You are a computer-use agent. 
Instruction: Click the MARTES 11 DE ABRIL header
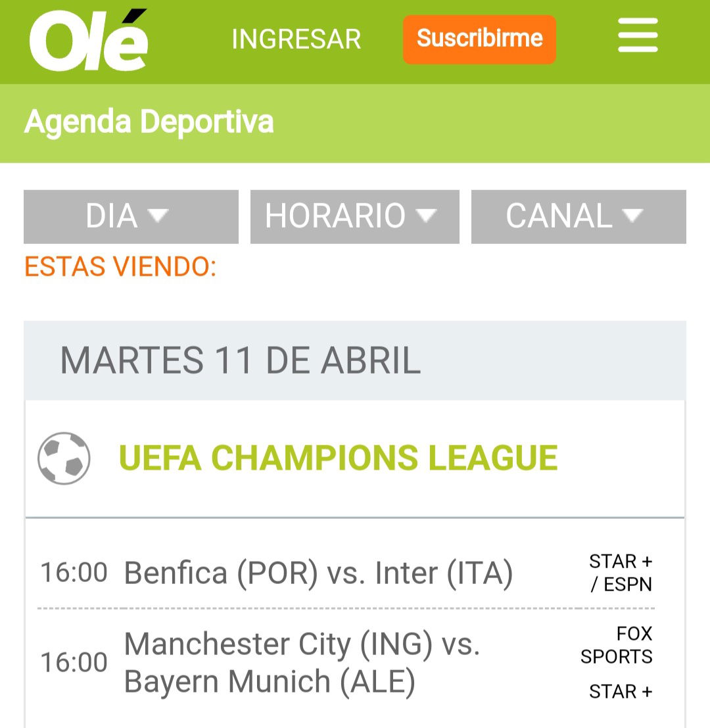tap(241, 360)
